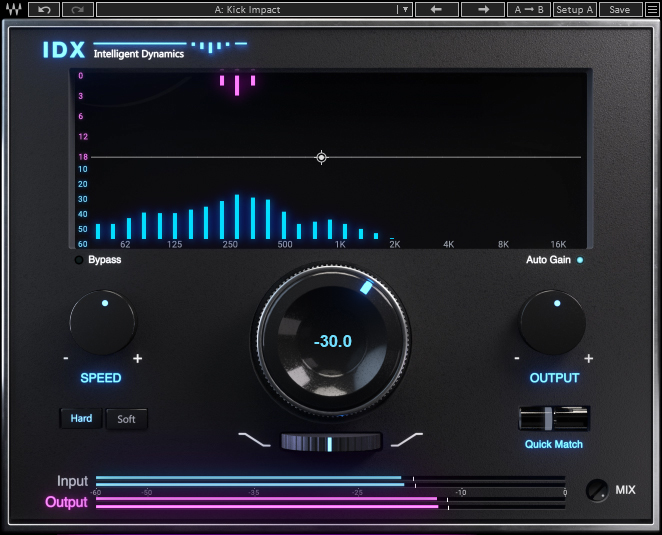Image resolution: width=662 pixels, height=535 pixels.
Task: Click the low-shelf tilt icon
Action: click(x=253, y=440)
